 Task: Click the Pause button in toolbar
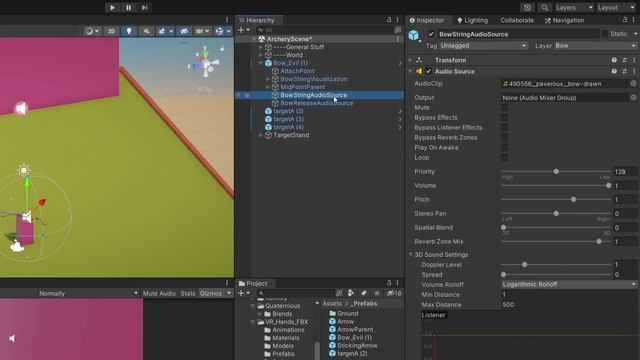tap(129, 7)
